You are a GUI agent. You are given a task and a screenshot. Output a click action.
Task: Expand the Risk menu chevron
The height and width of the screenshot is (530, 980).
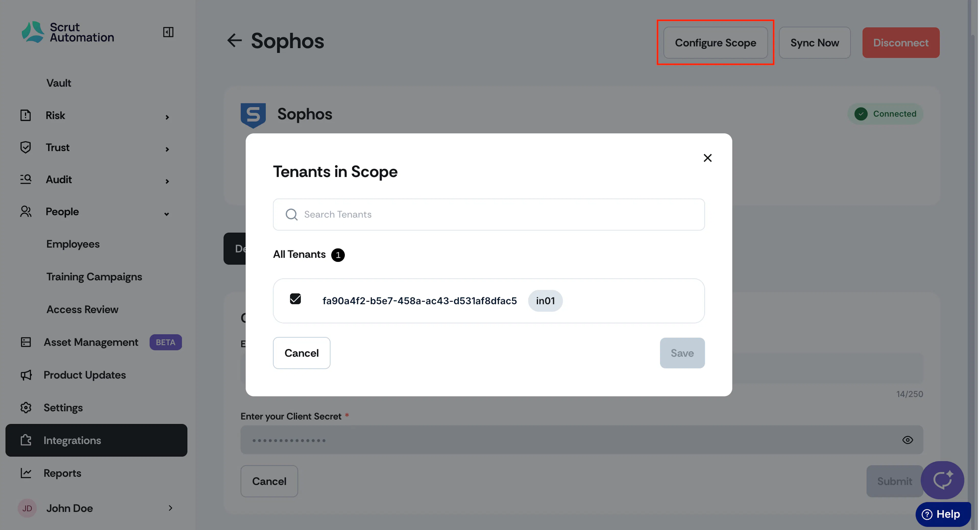click(x=167, y=117)
